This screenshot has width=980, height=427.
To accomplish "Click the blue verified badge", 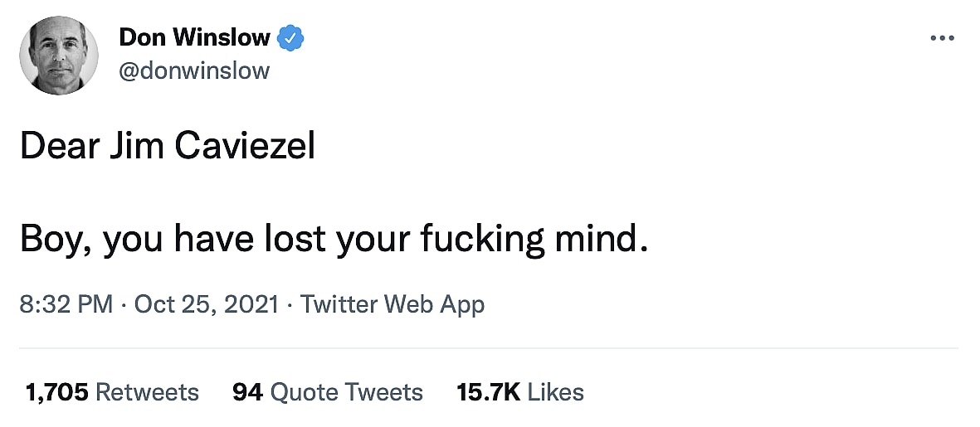I will [290, 37].
